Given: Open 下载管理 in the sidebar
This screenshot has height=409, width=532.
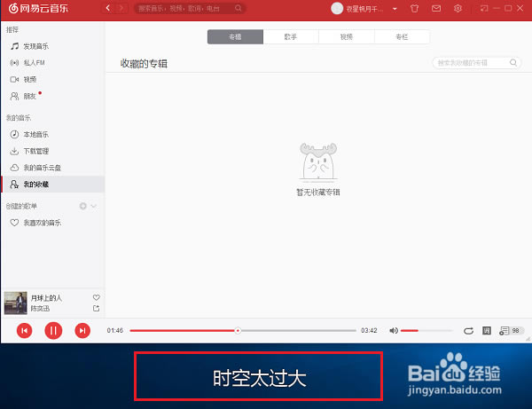Looking at the screenshot, I should [x=52, y=151].
